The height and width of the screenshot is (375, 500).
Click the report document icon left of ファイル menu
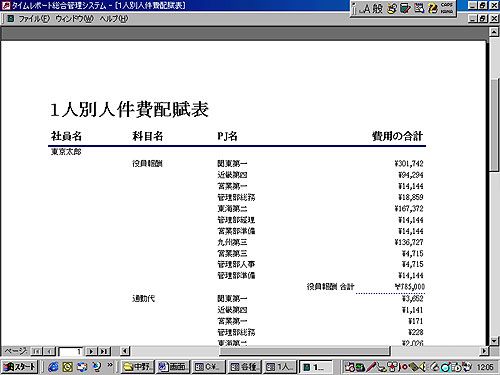tap(11, 19)
